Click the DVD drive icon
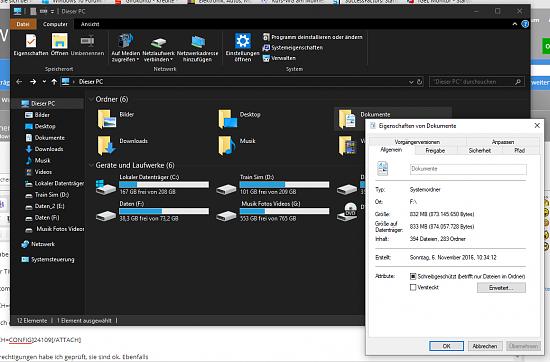 (347, 212)
